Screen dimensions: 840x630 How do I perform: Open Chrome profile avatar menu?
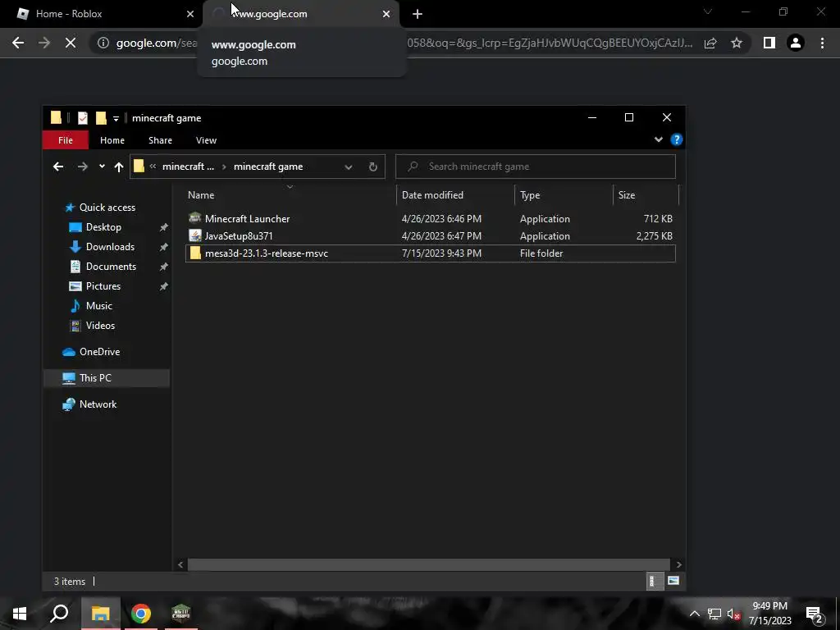(796, 43)
